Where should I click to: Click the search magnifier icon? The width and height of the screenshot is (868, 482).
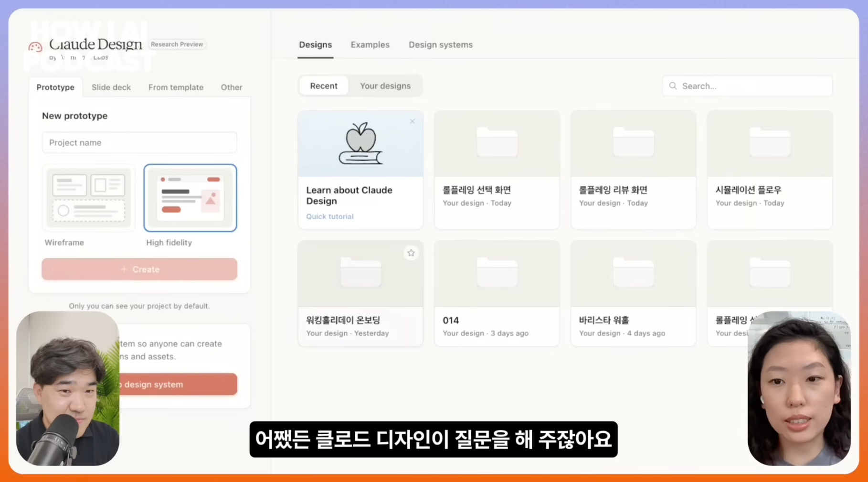click(x=673, y=86)
